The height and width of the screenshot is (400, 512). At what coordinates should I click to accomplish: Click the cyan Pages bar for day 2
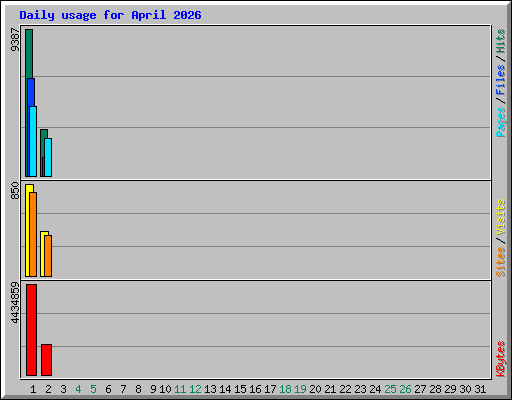(48, 157)
